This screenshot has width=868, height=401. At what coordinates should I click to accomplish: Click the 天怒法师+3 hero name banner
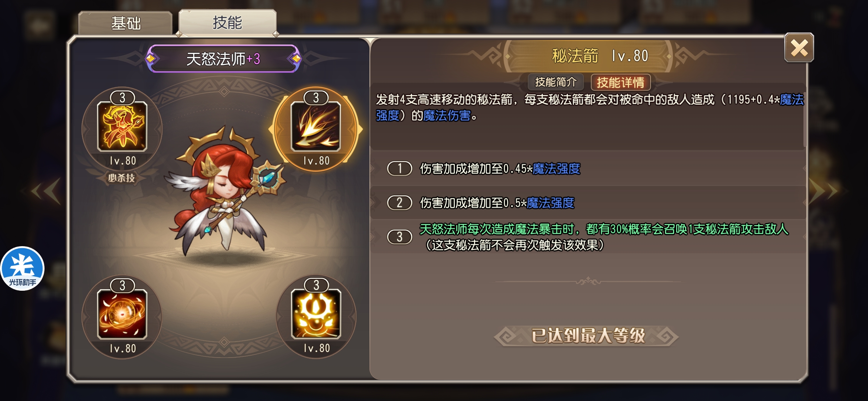(x=223, y=59)
